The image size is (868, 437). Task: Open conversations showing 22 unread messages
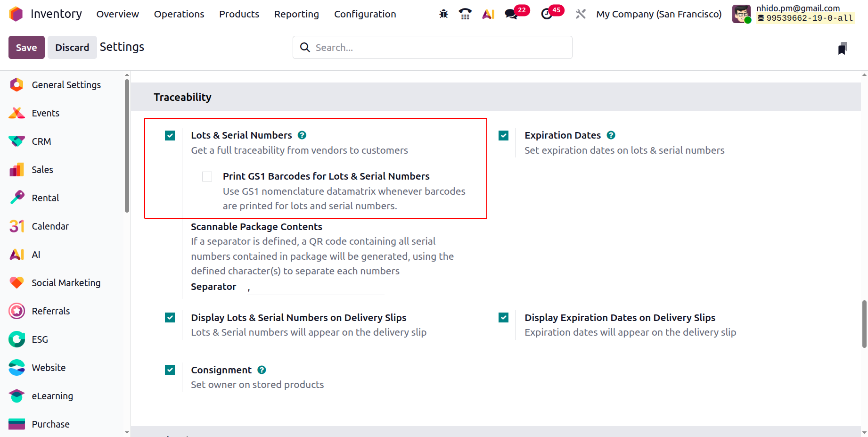pos(511,14)
